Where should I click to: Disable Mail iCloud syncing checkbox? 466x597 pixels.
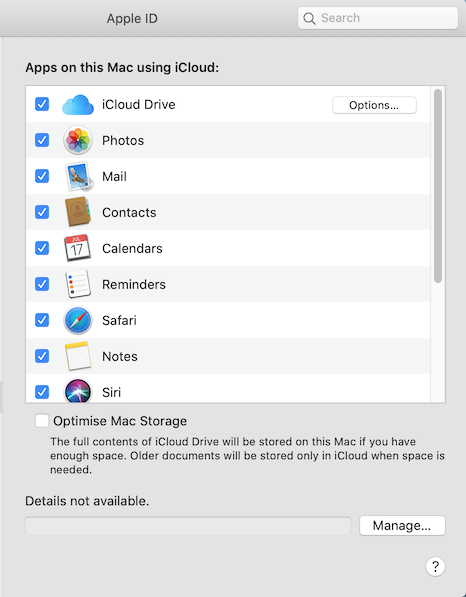tap(42, 176)
